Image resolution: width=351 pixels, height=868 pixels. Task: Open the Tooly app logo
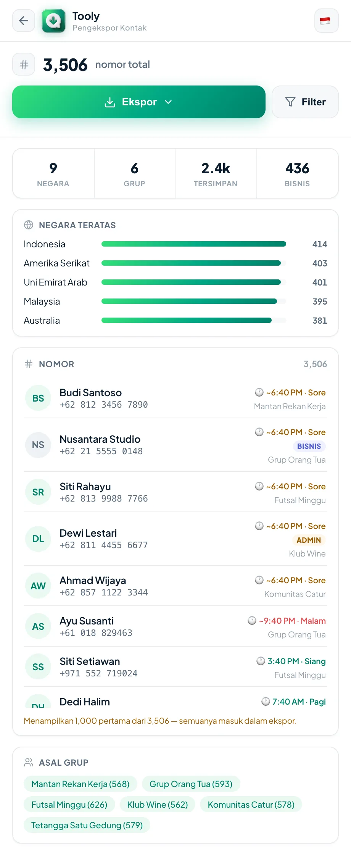(53, 21)
